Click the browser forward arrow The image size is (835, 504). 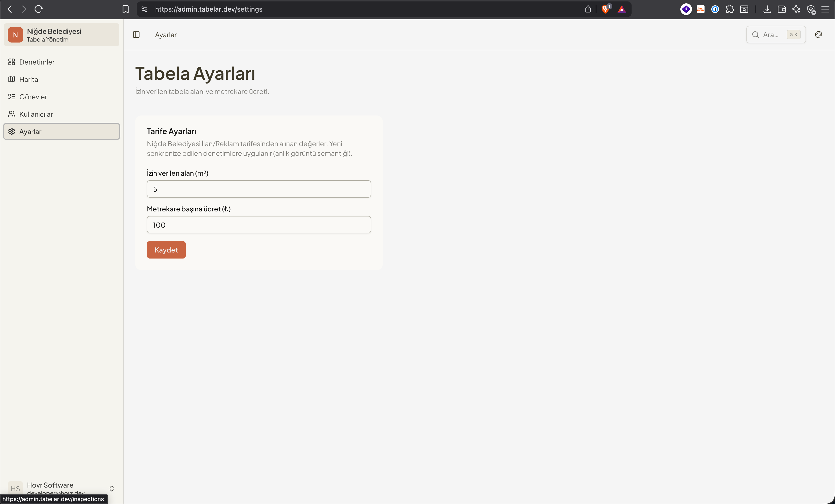pyautogui.click(x=24, y=9)
